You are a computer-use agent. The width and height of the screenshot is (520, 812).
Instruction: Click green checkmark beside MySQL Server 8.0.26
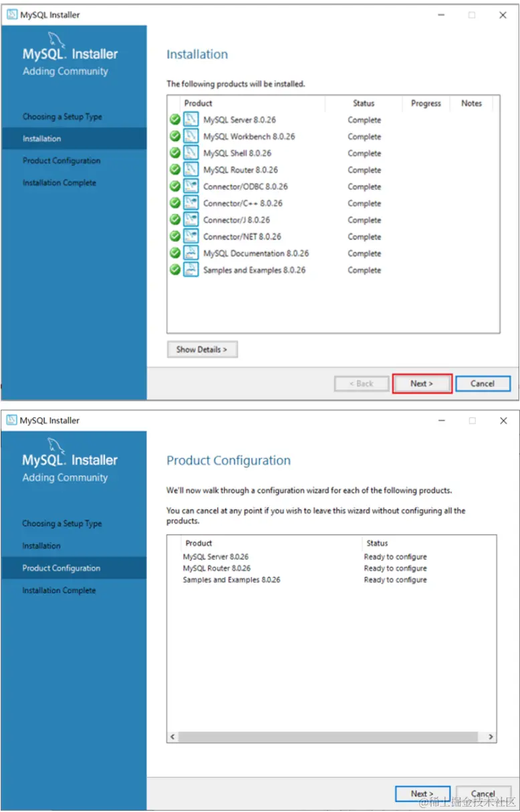(175, 120)
